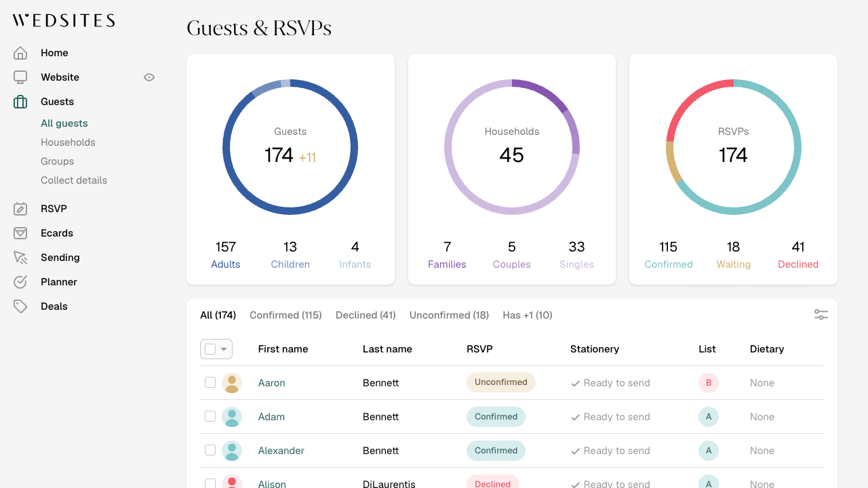Switch to the Confirmed (115) tab
This screenshot has height=488, width=868.
(285, 315)
